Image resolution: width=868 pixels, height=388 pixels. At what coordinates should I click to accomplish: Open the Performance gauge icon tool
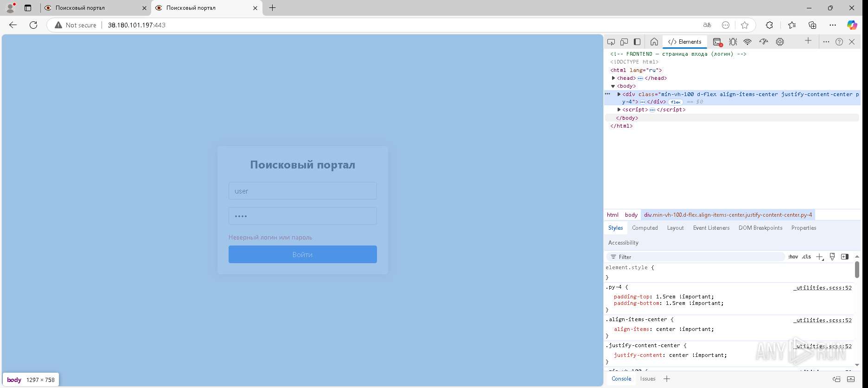[764, 42]
